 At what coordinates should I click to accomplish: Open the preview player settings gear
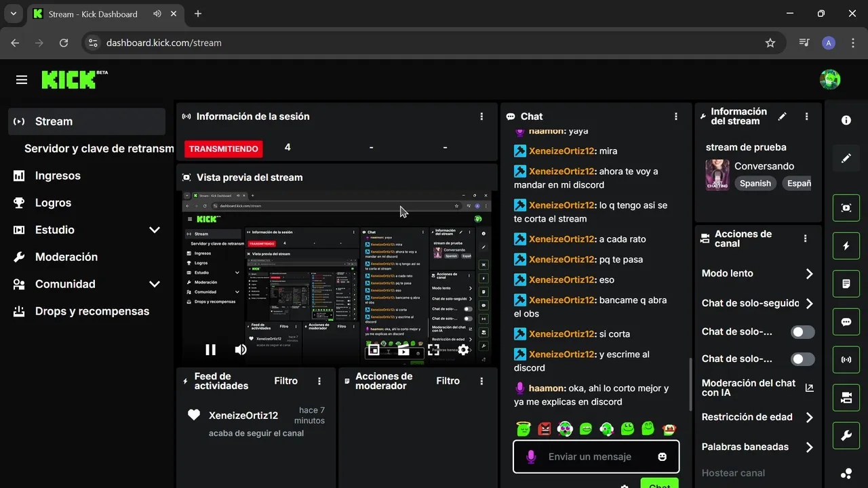tap(463, 350)
